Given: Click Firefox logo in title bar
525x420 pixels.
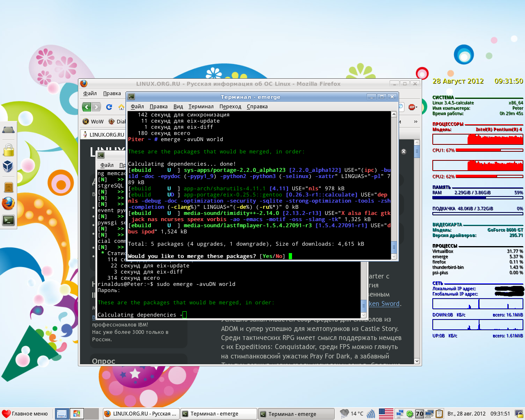Looking at the screenshot, I should click(84, 83).
